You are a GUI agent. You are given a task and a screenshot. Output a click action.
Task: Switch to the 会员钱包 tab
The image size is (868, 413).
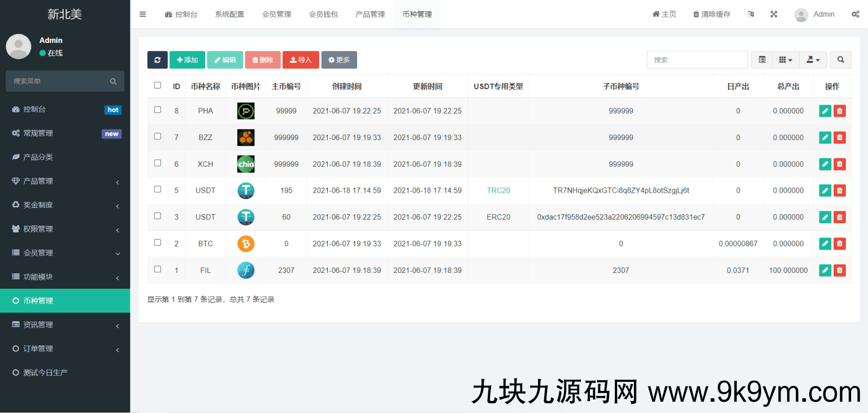[x=323, y=14]
